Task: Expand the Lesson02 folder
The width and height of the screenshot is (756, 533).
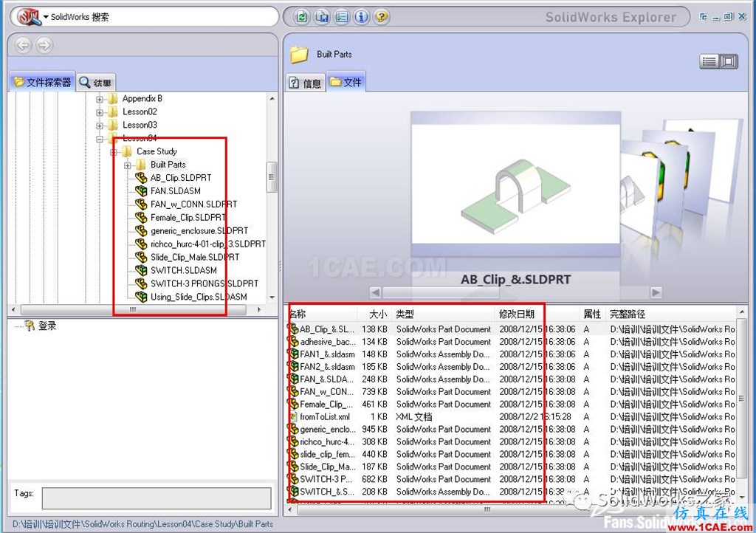Action: coord(100,112)
